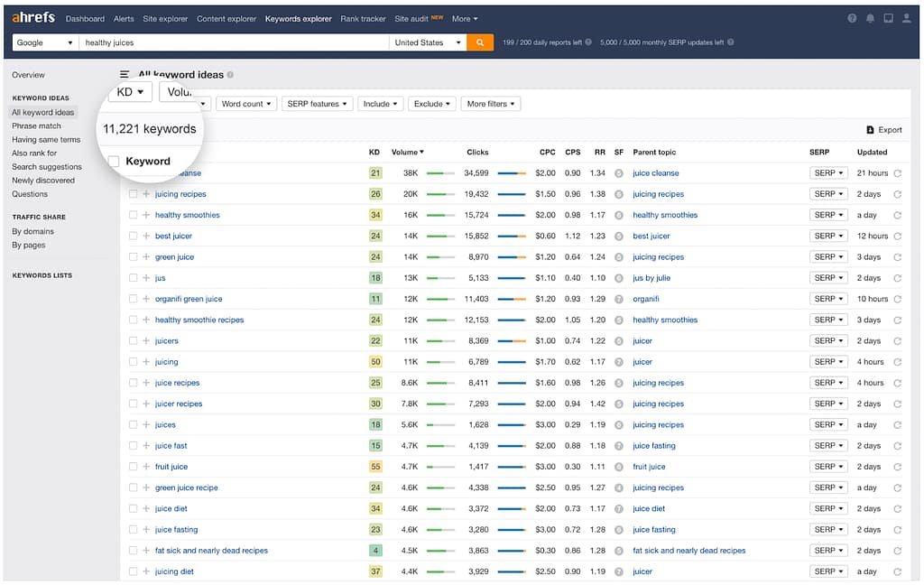The height and width of the screenshot is (585, 924).
Task: Select the checkbox next to 'green juice'
Action: [133, 257]
